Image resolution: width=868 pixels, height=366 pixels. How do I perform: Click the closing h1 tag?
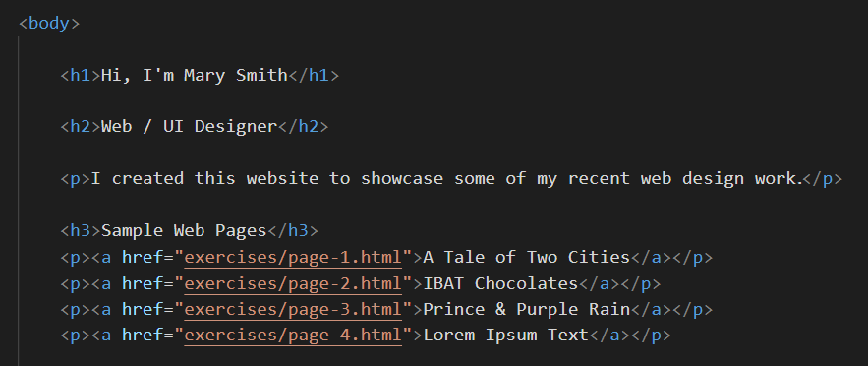[x=314, y=75]
